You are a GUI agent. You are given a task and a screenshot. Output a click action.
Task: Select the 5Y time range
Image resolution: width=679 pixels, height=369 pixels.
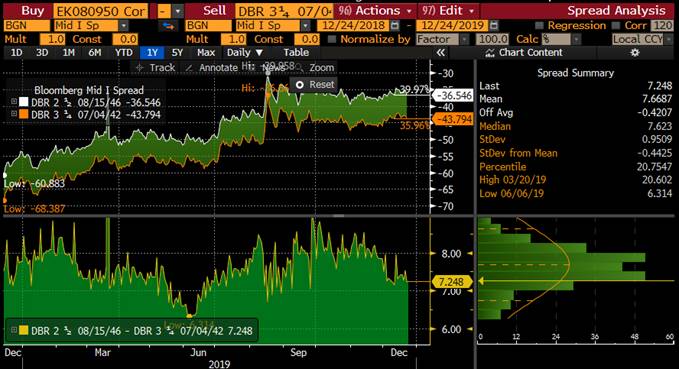pos(177,53)
